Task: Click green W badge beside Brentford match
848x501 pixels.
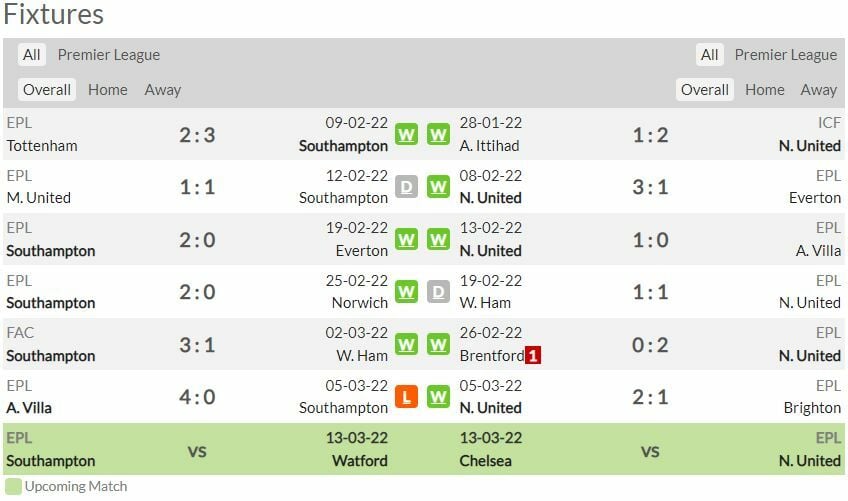Action: click(x=439, y=345)
